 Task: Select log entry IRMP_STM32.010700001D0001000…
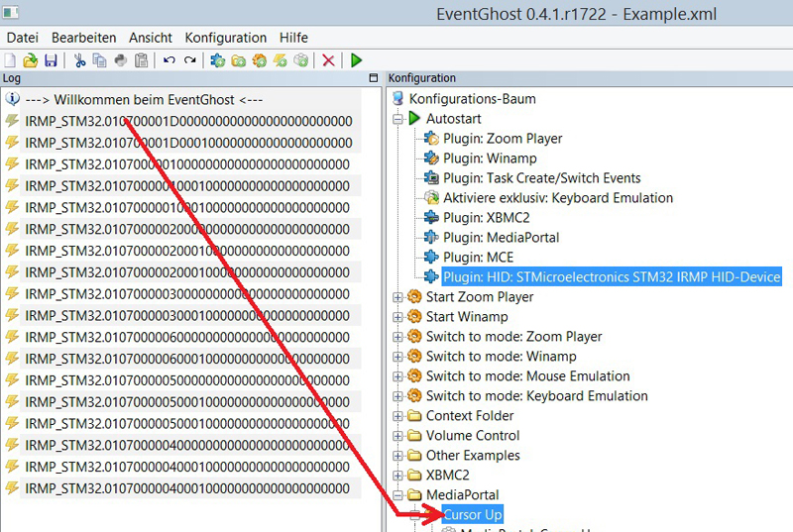pos(188,143)
